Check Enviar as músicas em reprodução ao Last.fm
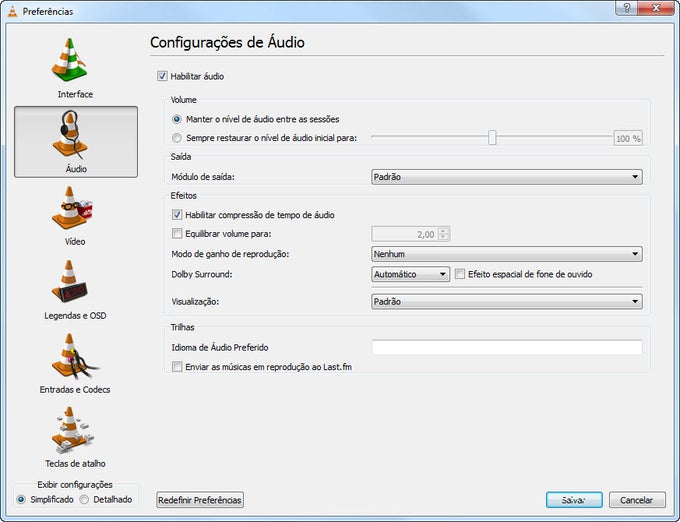Viewport: 680px width, 522px height. pos(177,367)
